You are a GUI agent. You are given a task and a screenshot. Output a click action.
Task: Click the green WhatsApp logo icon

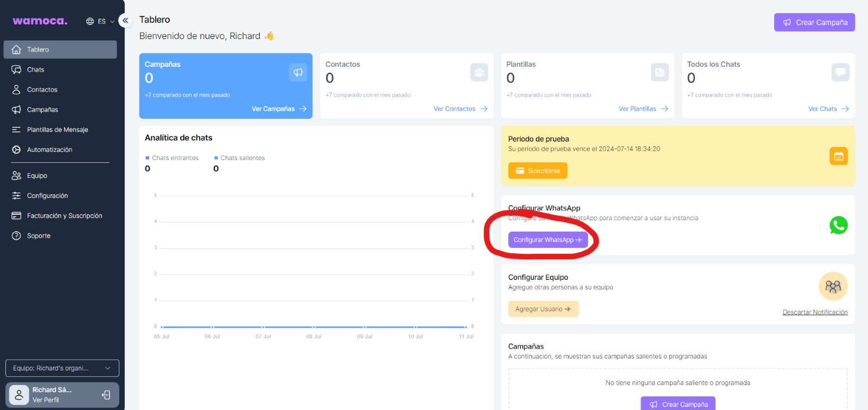(838, 225)
